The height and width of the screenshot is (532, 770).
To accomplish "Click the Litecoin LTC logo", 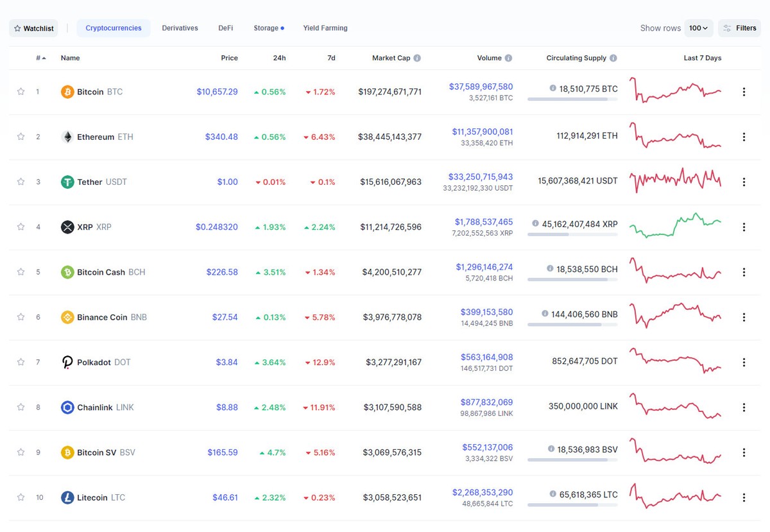I will [67, 497].
